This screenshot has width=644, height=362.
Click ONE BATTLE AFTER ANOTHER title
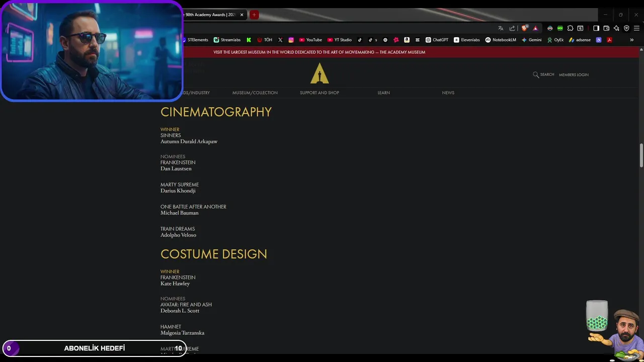[x=193, y=207]
